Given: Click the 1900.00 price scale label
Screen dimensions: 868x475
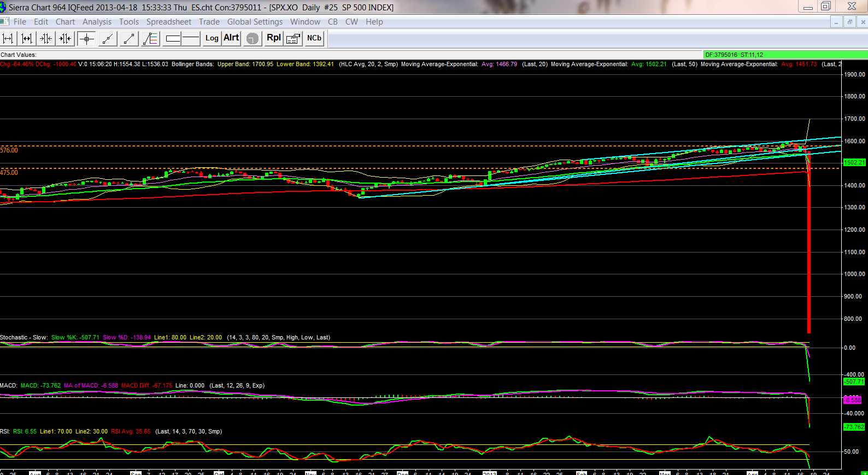Looking at the screenshot, I should [855, 74].
